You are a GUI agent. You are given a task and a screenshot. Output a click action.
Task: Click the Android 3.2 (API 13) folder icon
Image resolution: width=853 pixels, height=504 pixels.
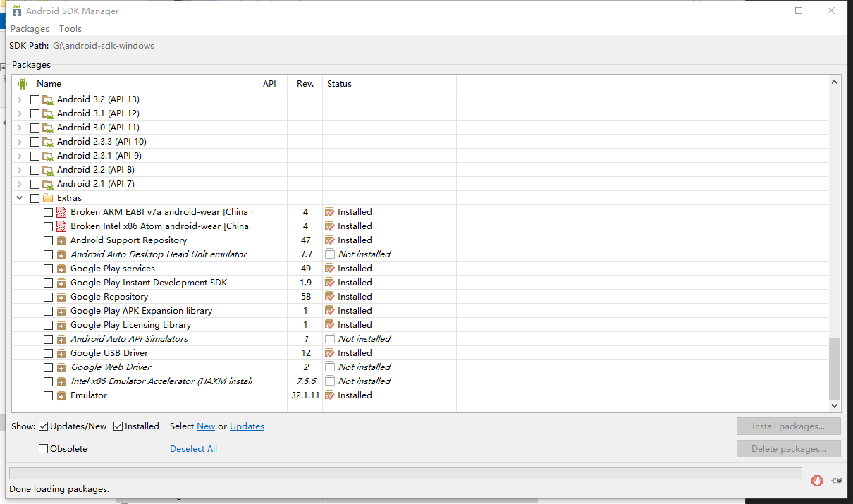pyautogui.click(x=48, y=99)
